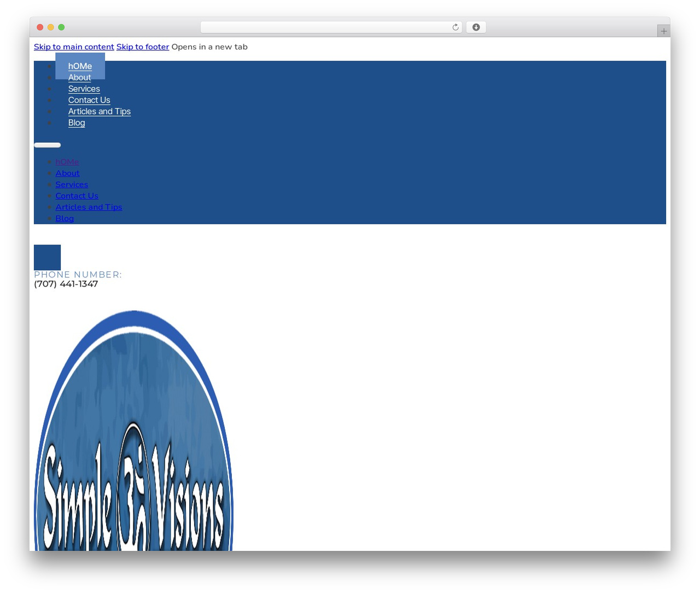Click the download arrow icon
This screenshot has width=700, height=593.
click(476, 27)
